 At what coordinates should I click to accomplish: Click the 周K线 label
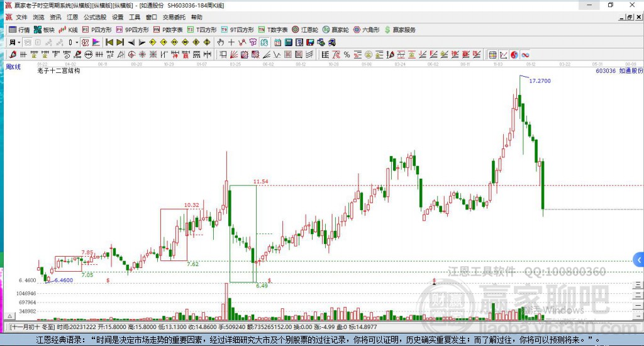pyautogui.click(x=13, y=67)
